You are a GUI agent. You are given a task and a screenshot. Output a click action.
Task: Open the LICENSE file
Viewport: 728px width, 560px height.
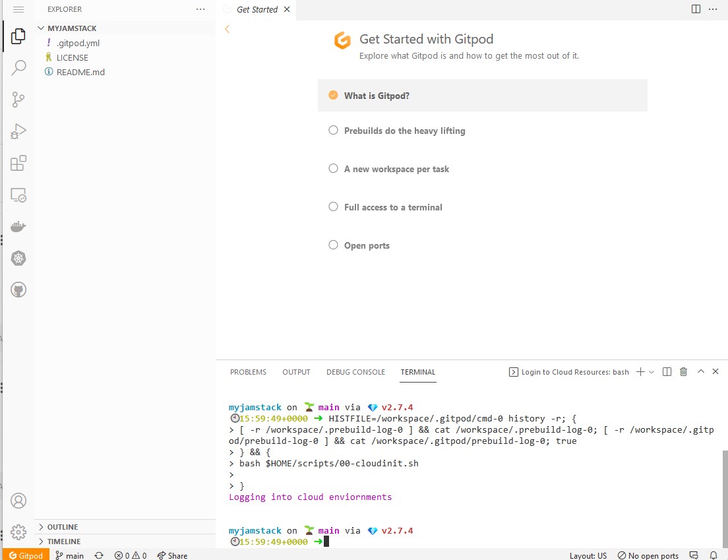pyautogui.click(x=125, y=57)
